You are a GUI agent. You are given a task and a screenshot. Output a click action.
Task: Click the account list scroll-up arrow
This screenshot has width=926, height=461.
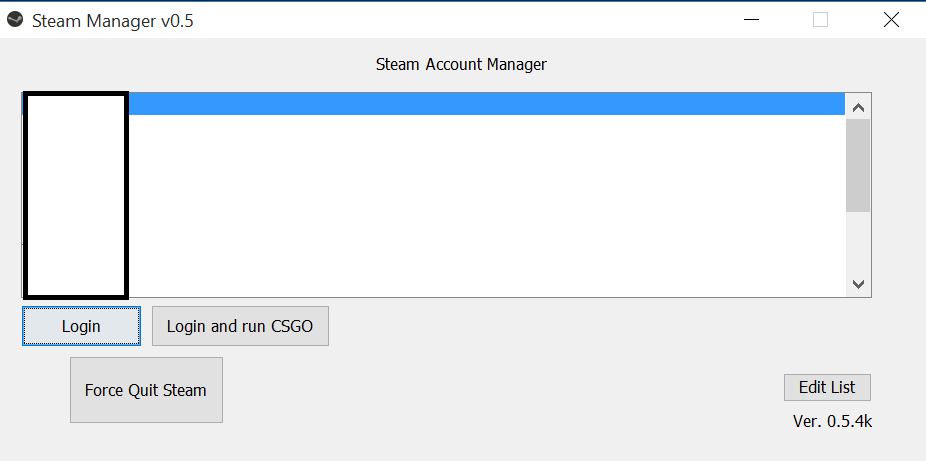coord(858,106)
